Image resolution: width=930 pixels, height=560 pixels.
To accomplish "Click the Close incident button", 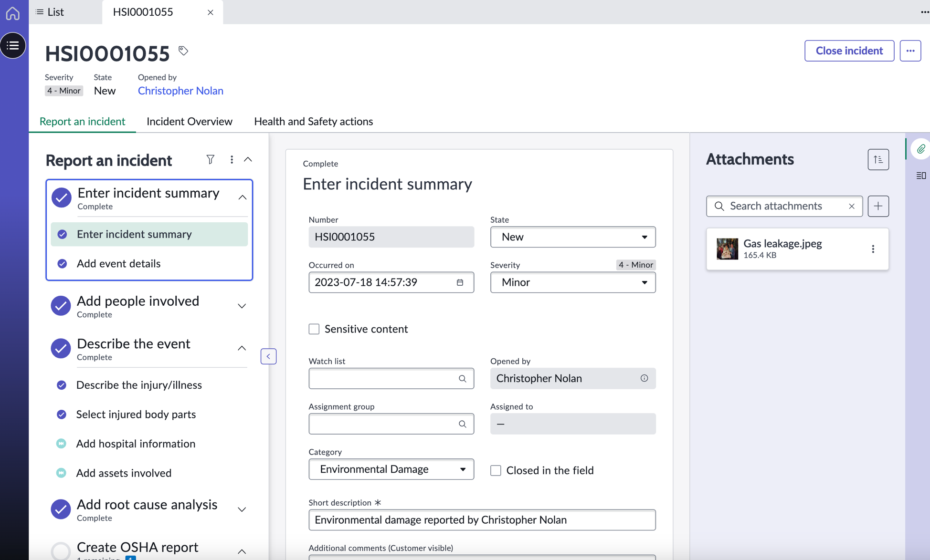I will coord(849,51).
